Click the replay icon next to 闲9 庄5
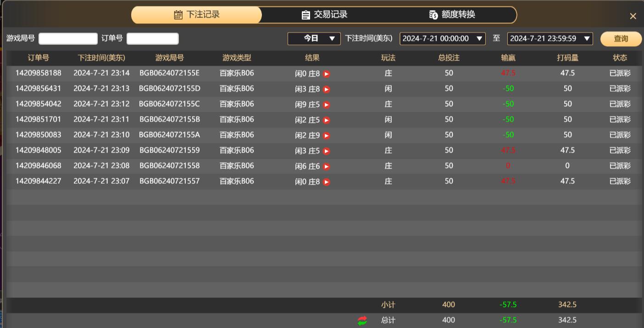The height and width of the screenshot is (328, 644). pyautogui.click(x=326, y=104)
